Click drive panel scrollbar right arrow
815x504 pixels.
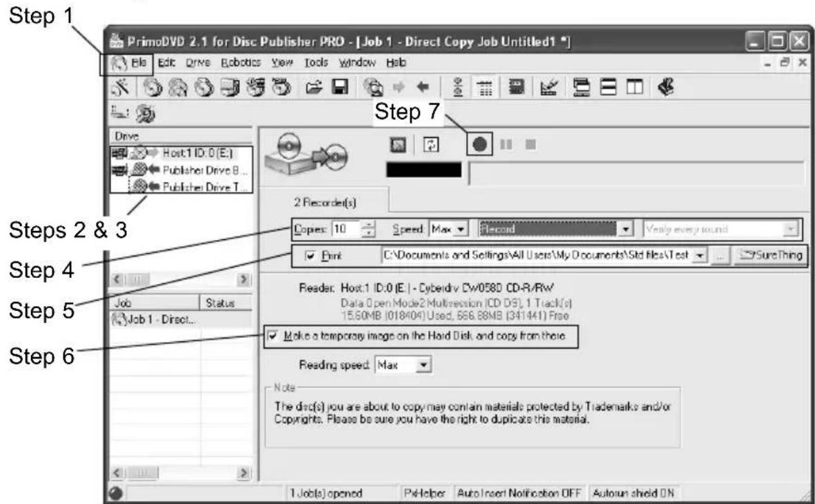point(243,279)
